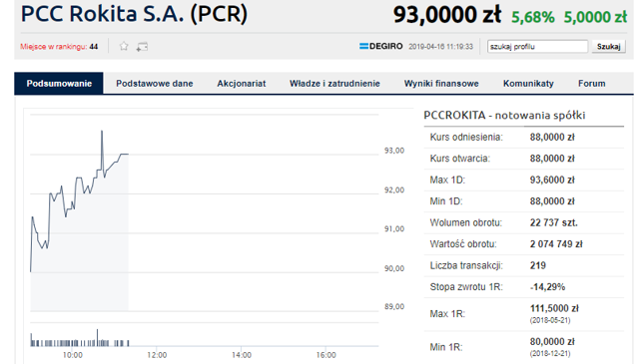
Task: Go to the Komunikaty tab
Action: pos(528,84)
